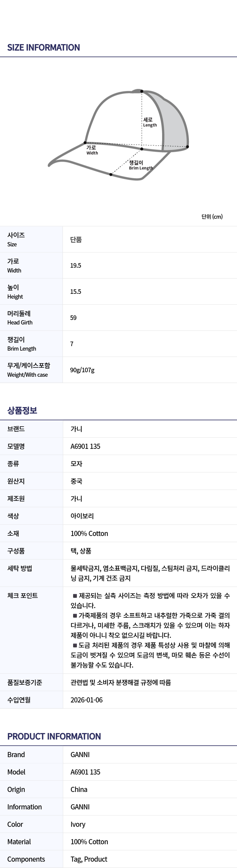Image resolution: width=237 pixels, height=868 pixels.
Task: Click the SIZE INFORMATION heading
Action: [44, 47]
